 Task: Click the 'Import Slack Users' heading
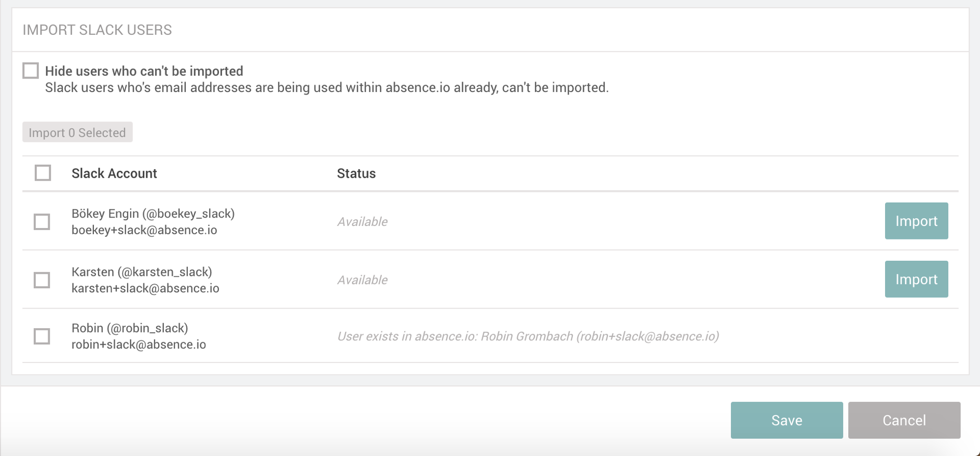click(97, 30)
